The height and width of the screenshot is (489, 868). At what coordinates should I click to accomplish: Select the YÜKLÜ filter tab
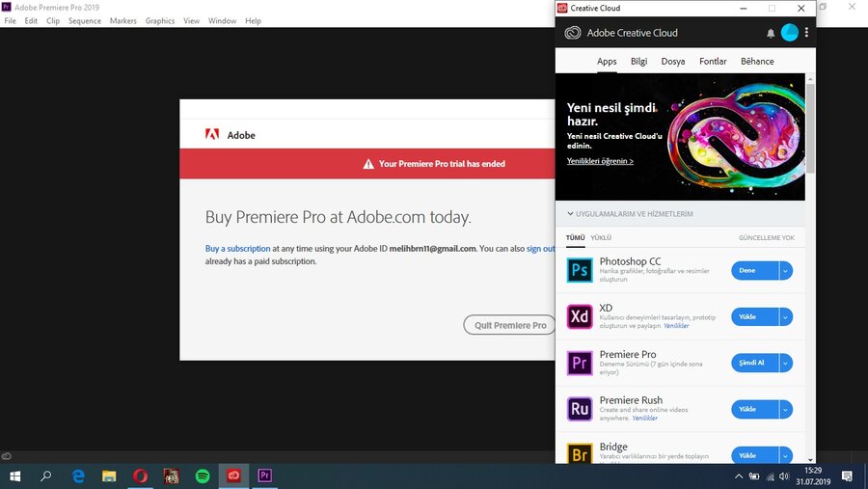click(x=601, y=237)
